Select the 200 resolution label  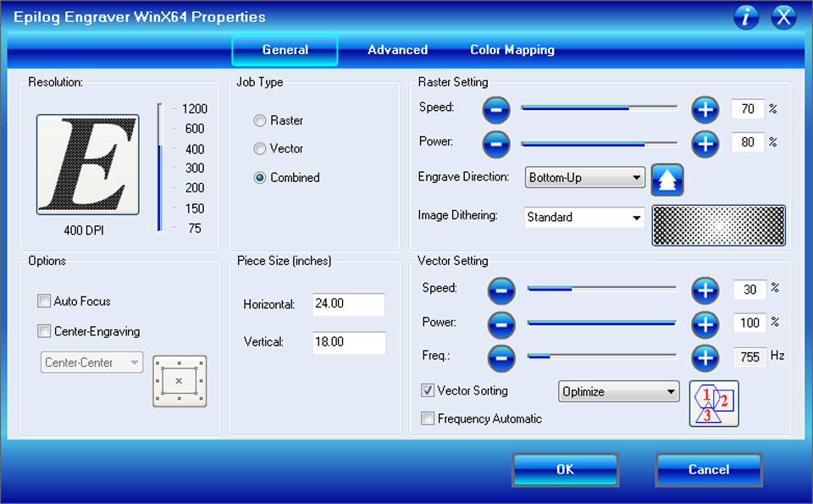click(x=195, y=188)
